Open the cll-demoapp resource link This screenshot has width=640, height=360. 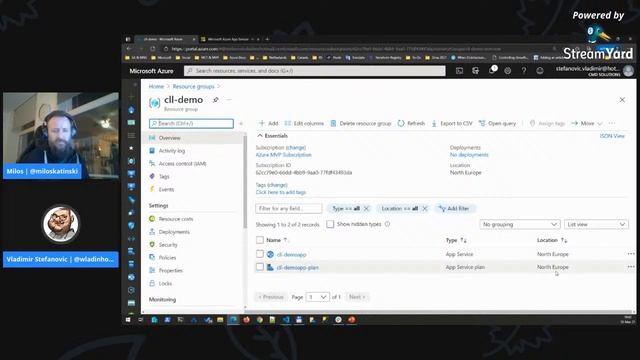coord(291,254)
